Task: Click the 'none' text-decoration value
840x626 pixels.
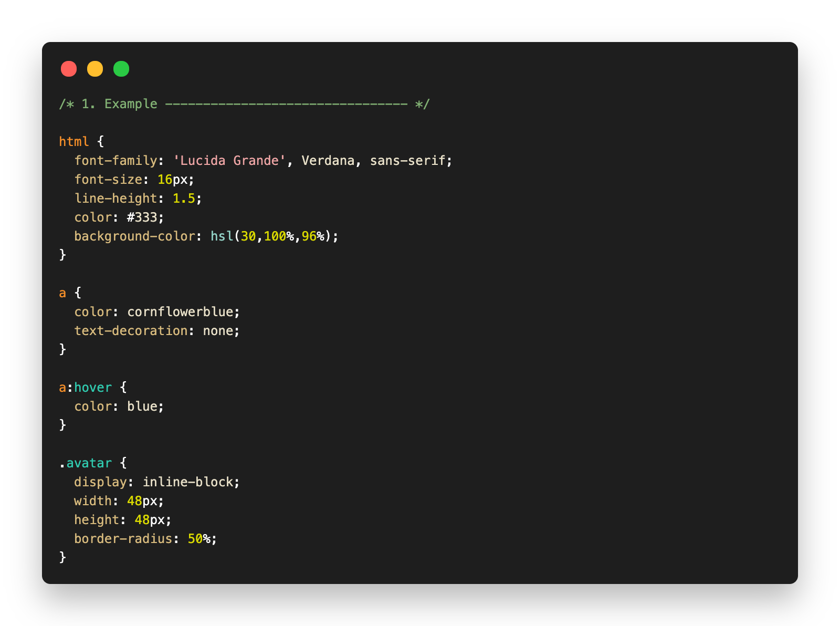Action: 218,330
